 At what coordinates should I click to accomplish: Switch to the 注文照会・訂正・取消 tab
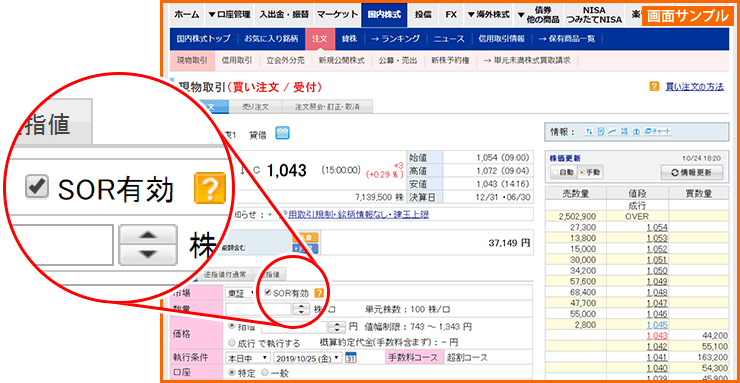pos(327,107)
